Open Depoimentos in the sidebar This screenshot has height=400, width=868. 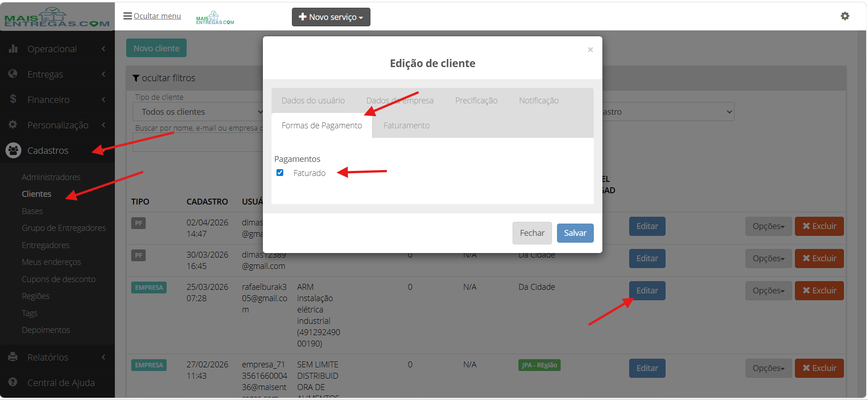pyautogui.click(x=46, y=330)
